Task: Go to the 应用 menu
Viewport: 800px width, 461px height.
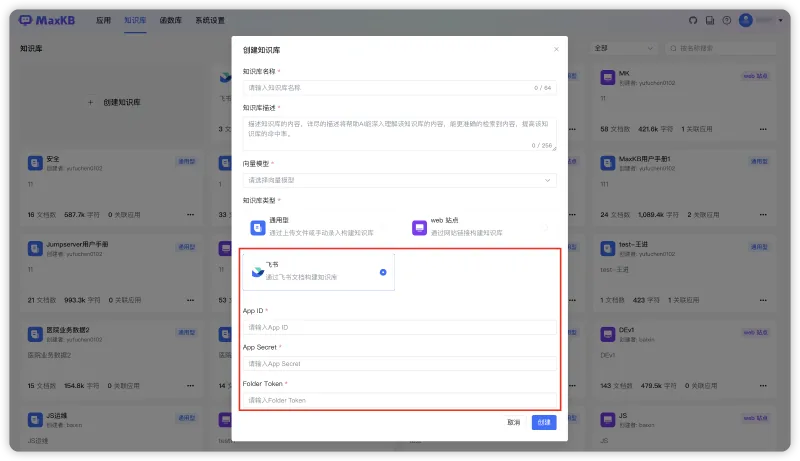Action: (x=103, y=20)
